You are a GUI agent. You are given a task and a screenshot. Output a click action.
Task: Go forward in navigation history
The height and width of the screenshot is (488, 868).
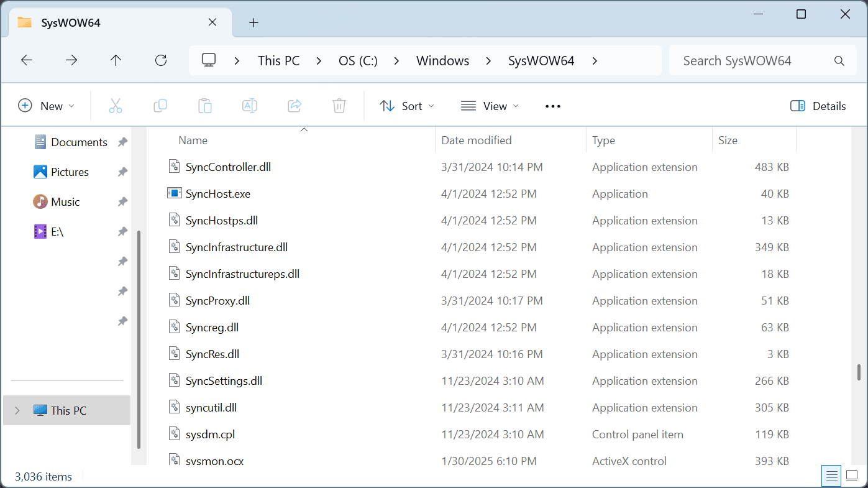(x=71, y=60)
